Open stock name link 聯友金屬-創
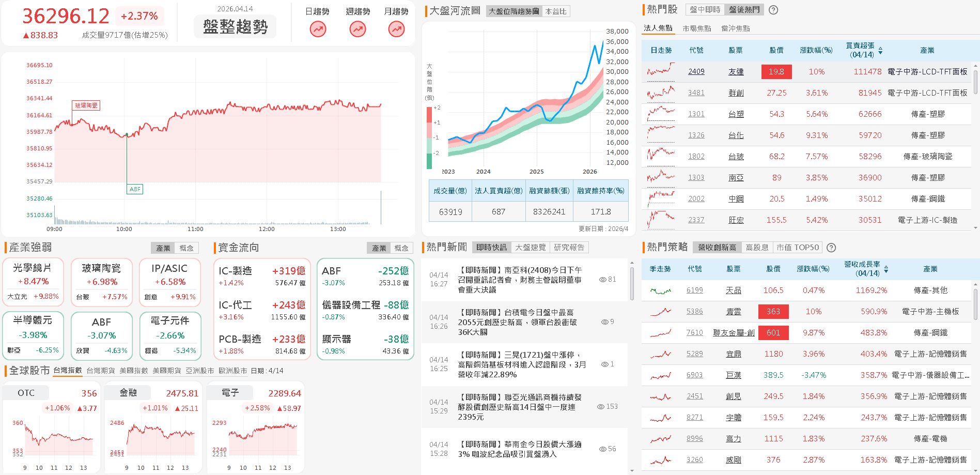Screen dimensions: 980x475 pyautogui.click(x=734, y=333)
